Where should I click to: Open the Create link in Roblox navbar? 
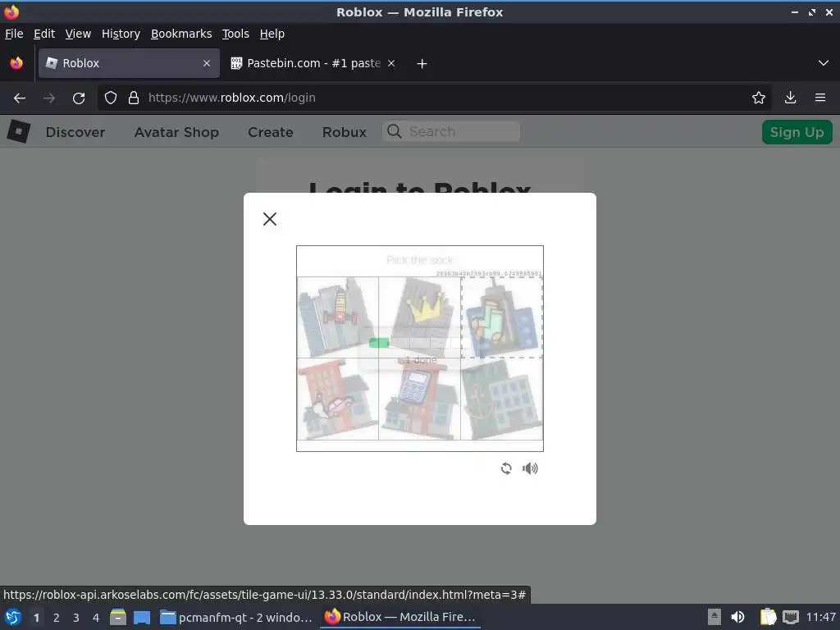(x=270, y=132)
